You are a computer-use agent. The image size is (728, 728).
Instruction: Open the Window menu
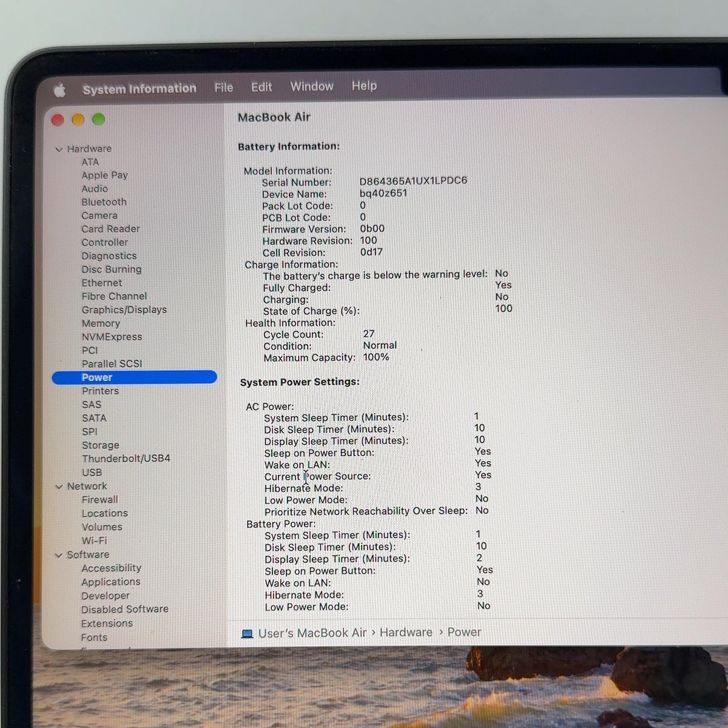click(x=312, y=87)
